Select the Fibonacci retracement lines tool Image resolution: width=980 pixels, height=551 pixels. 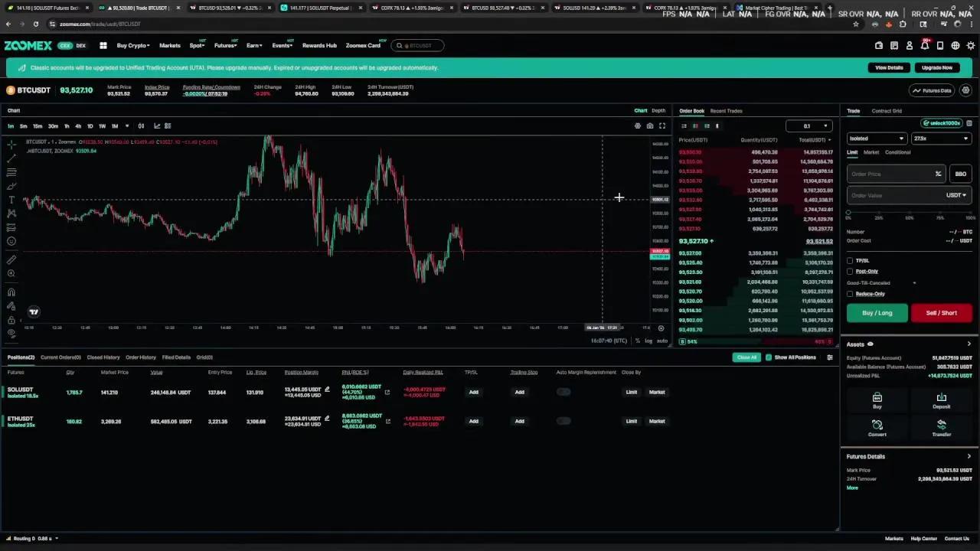pos(11,172)
